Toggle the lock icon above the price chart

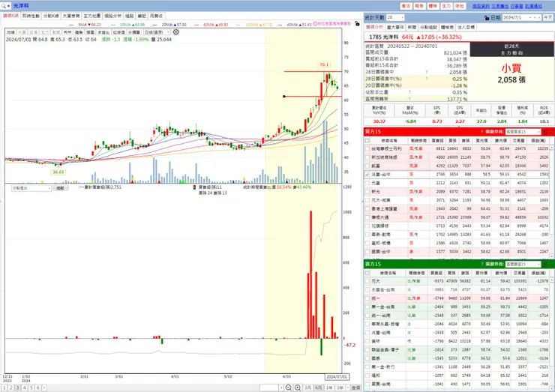tap(357, 24)
